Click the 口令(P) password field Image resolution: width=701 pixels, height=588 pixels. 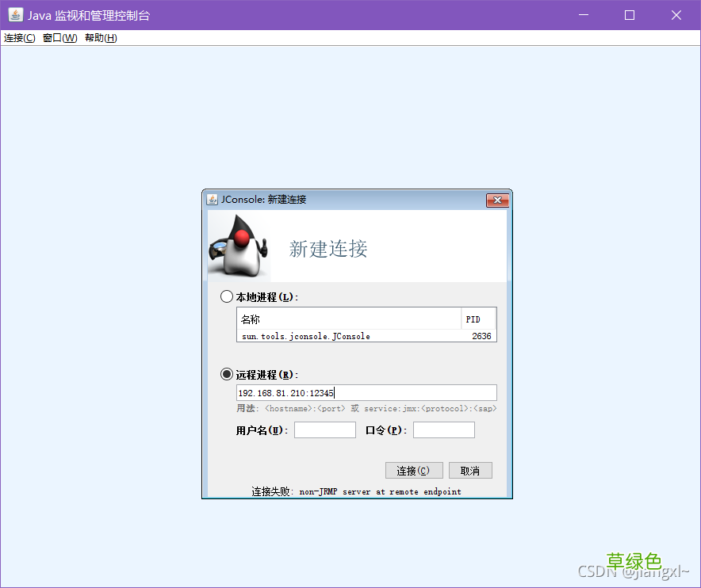[443, 430]
